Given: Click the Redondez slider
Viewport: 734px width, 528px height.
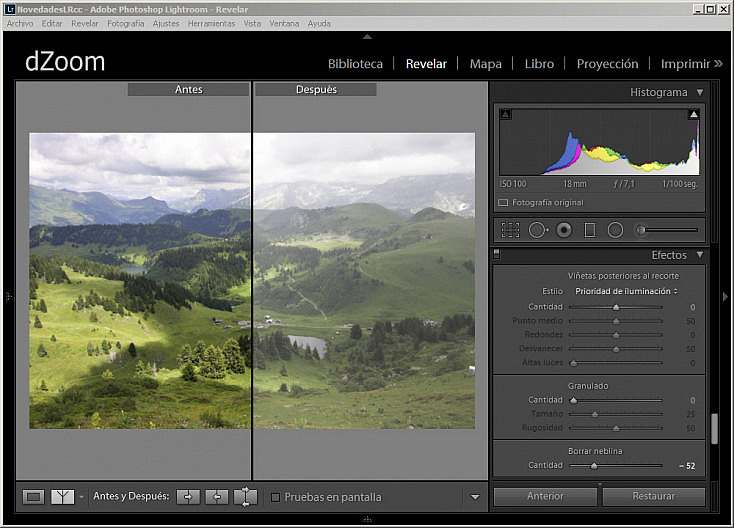Looking at the screenshot, I should [616, 335].
